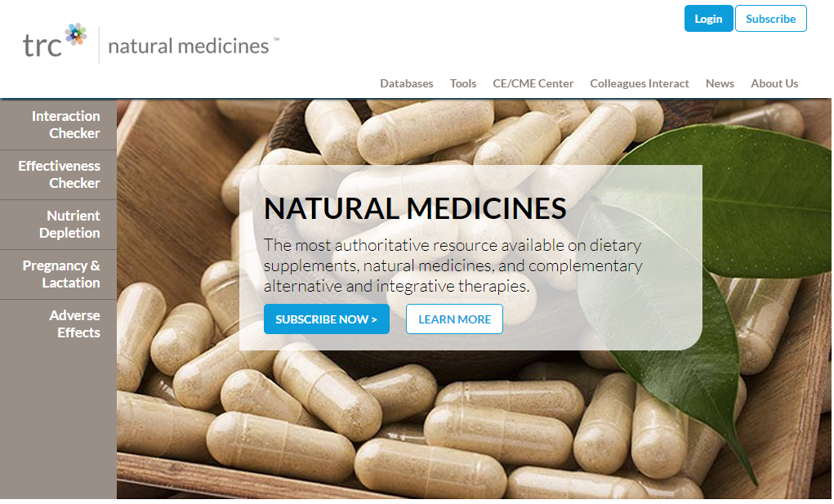
Task: Open the Databases menu
Action: 406,83
